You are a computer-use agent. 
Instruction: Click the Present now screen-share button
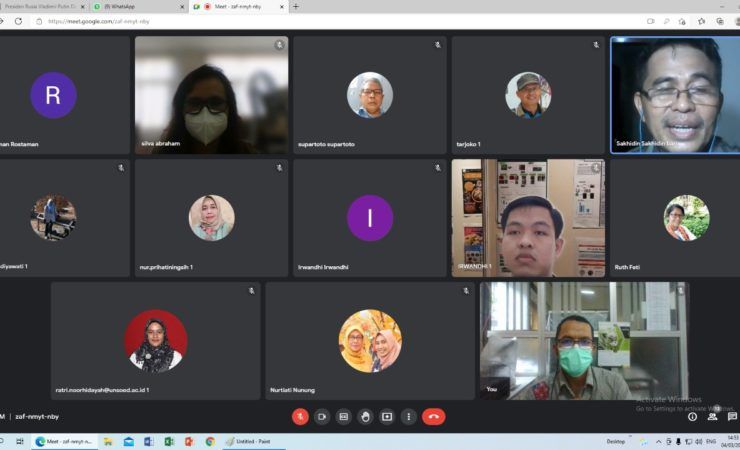(387, 417)
